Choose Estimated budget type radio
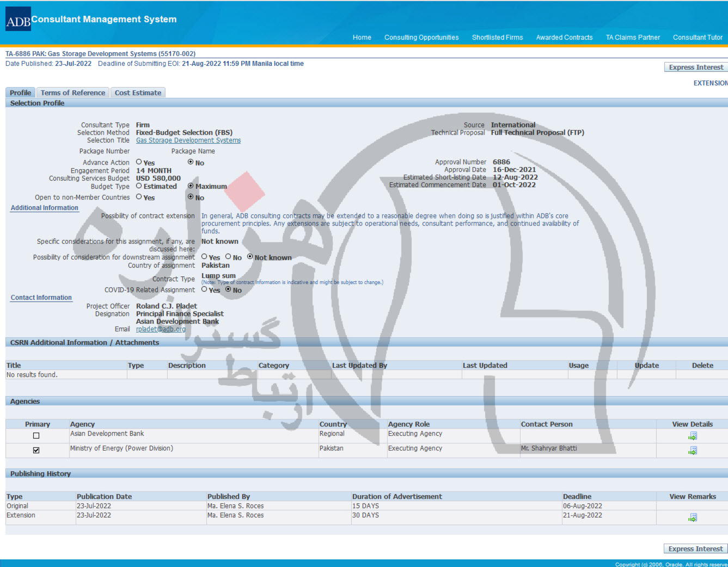The height and width of the screenshot is (567, 728). (x=139, y=186)
